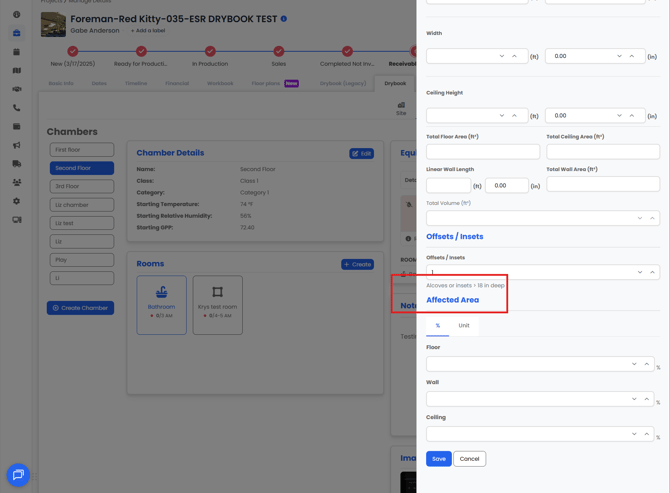This screenshot has height=493, width=670.
Task: Click the Total Floor Area input field
Action: coord(483,152)
